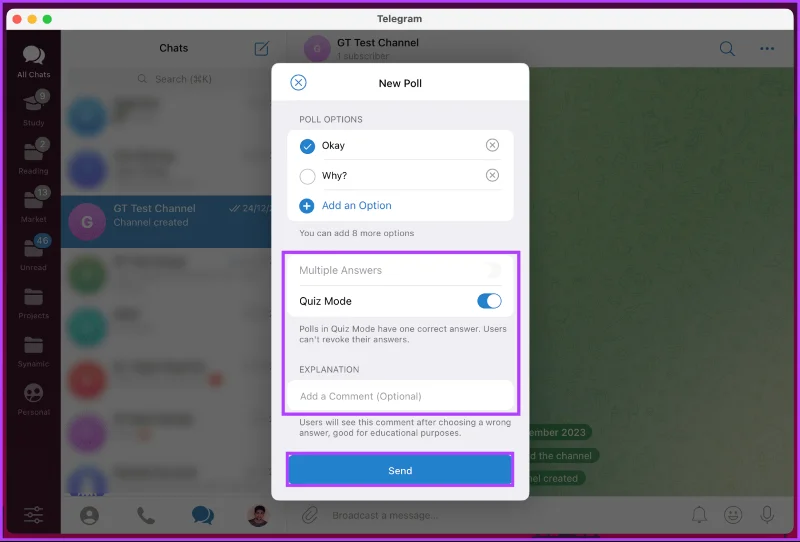Click the Add an Option link
This screenshot has width=800, height=542.
tap(357, 205)
